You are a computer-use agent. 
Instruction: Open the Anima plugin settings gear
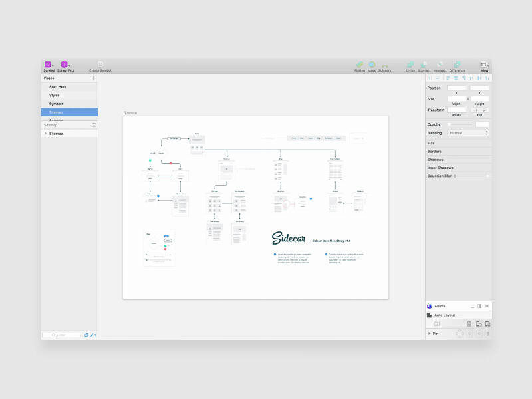(487, 306)
